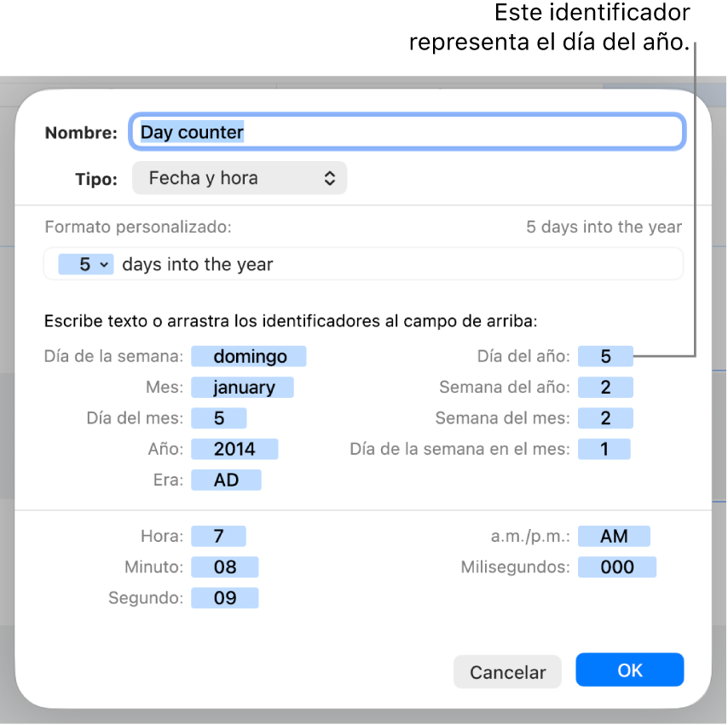This screenshot has height=725, width=728.
Task: Select the Día del año token
Action: click(x=605, y=356)
